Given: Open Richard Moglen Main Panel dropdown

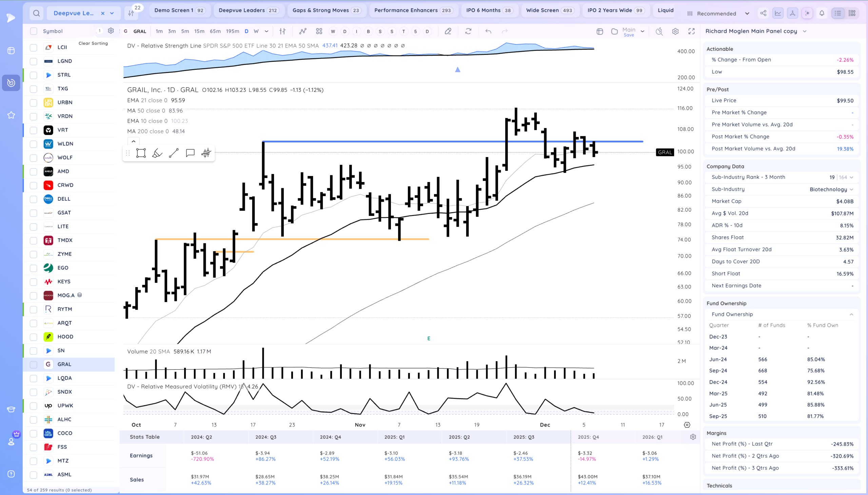Looking at the screenshot, I should pyautogui.click(x=804, y=31).
